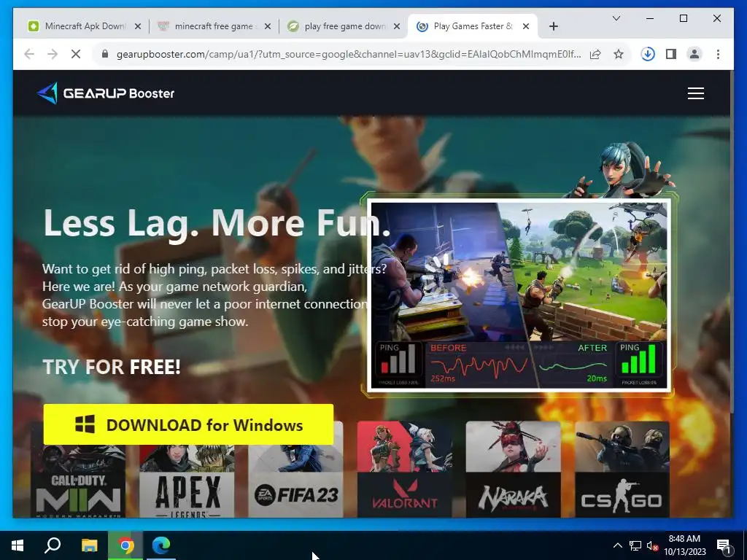747x560 pixels.
Task: View site information lock icon
Action: (105, 54)
